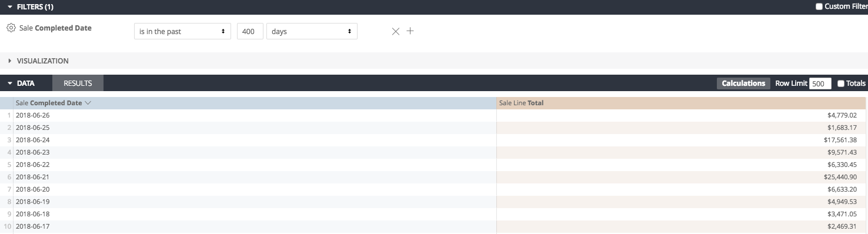Select the 2018-06-24 date cell
This screenshot has height=234, width=868.
(x=255, y=140)
